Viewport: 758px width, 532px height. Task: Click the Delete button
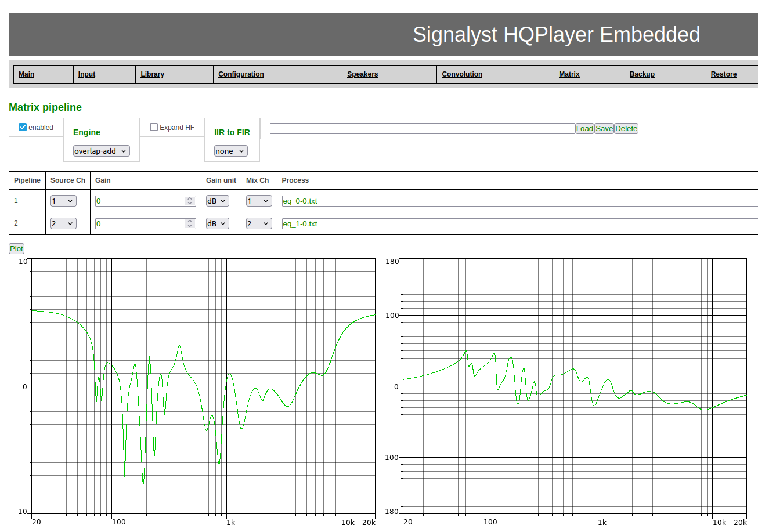click(x=626, y=128)
